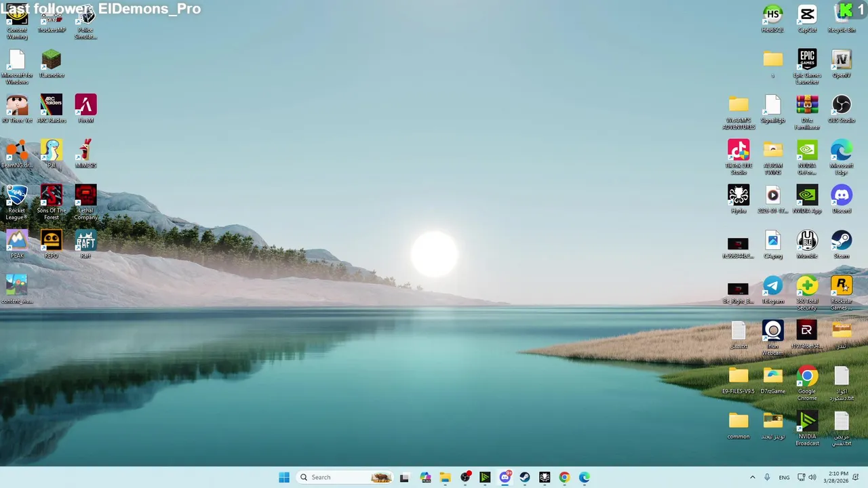The height and width of the screenshot is (488, 868).
Task: Open the TLauncher grass block icon
Action: click(52, 64)
